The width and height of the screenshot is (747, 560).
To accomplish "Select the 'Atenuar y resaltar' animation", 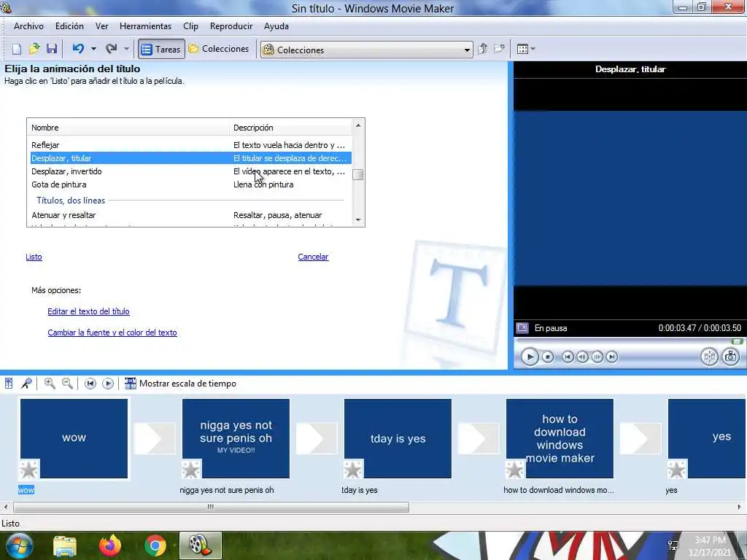I will pyautogui.click(x=190, y=215).
